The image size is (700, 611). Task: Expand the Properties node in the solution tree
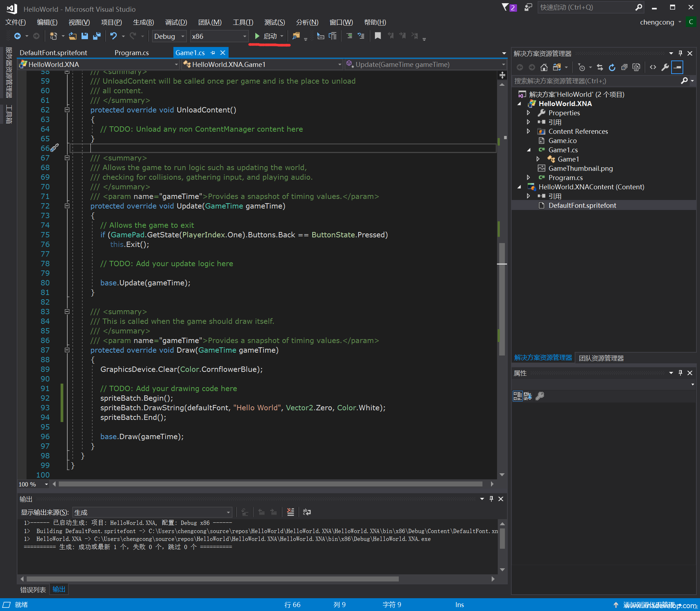tap(528, 113)
